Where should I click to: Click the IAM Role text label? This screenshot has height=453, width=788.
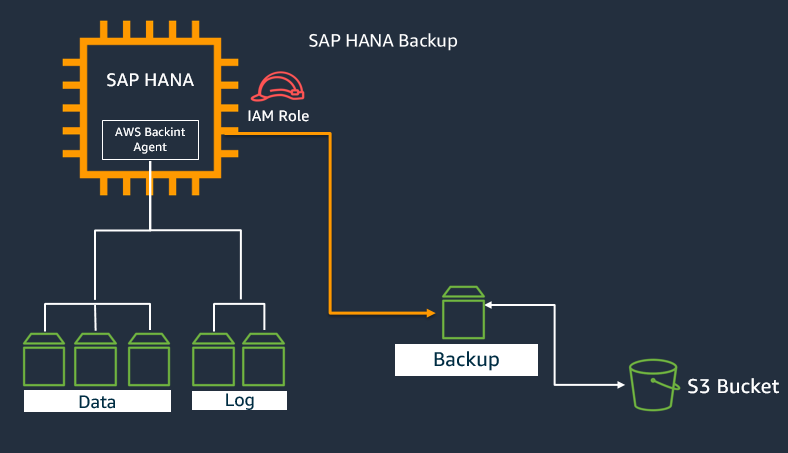[278, 116]
